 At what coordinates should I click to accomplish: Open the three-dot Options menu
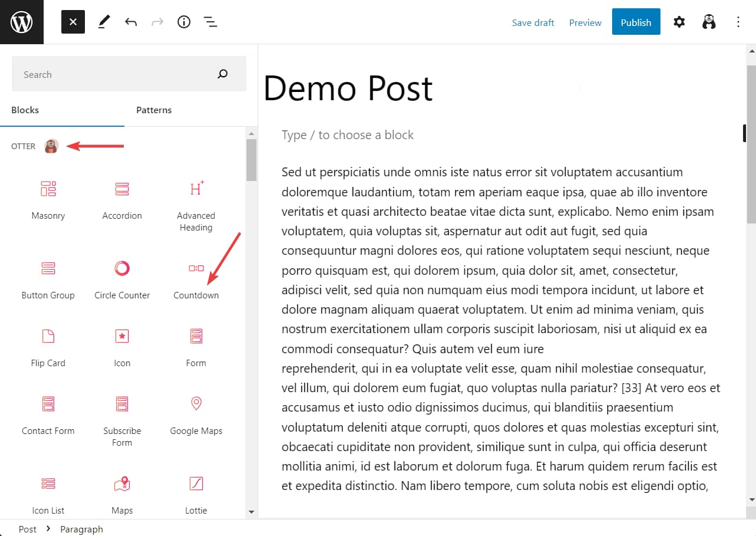coord(738,22)
